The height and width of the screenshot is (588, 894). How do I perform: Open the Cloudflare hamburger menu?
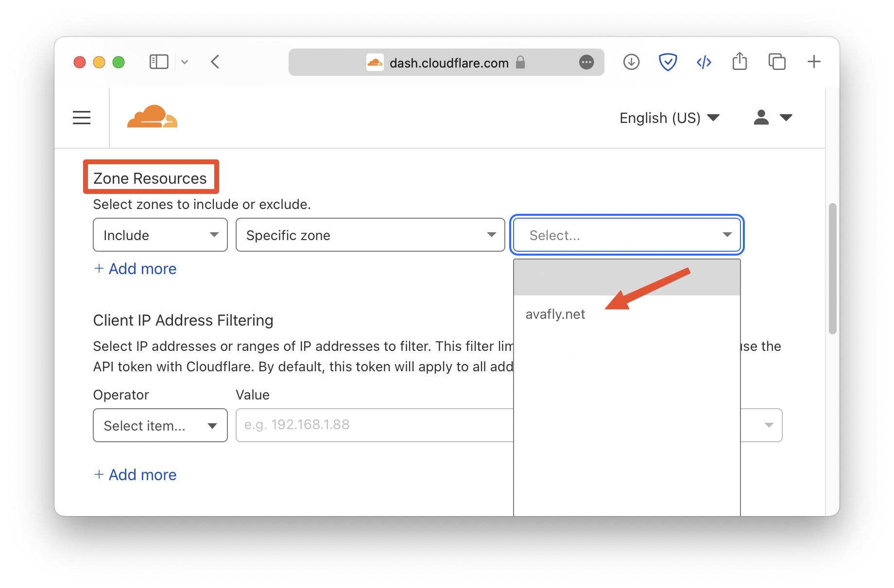82,118
